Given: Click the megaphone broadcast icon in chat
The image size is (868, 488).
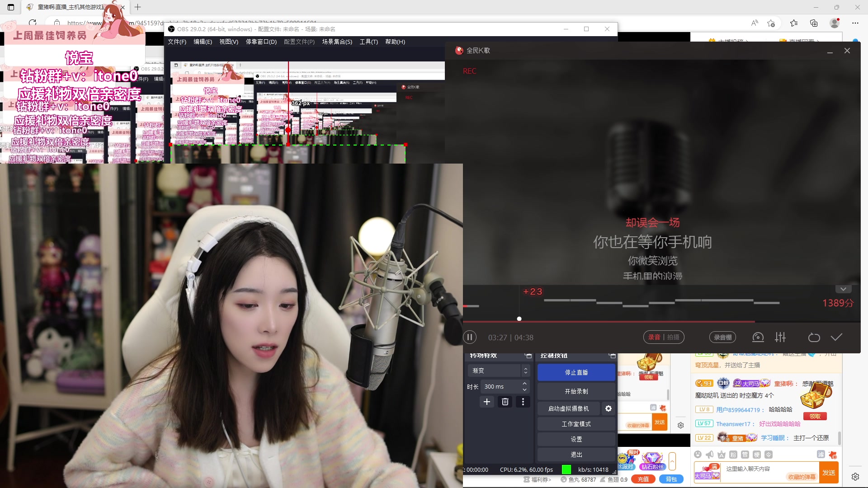Looking at the screenshot, I should click(x=709, y=455).
